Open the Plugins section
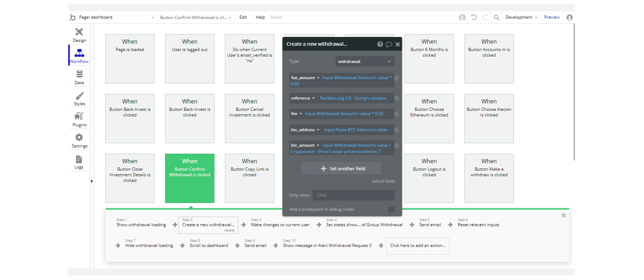 coord(79,120)
